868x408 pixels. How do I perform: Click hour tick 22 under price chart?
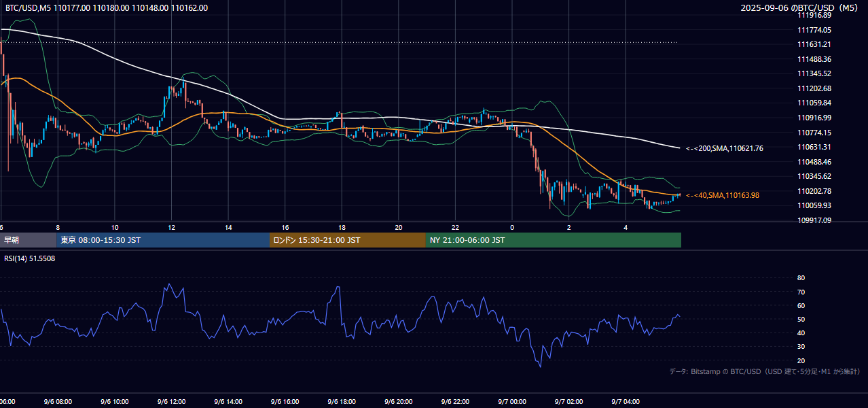[455, 227]
